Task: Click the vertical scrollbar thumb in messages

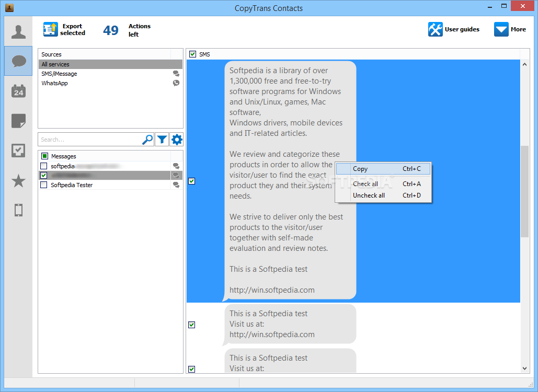Action: coord(524,191)
